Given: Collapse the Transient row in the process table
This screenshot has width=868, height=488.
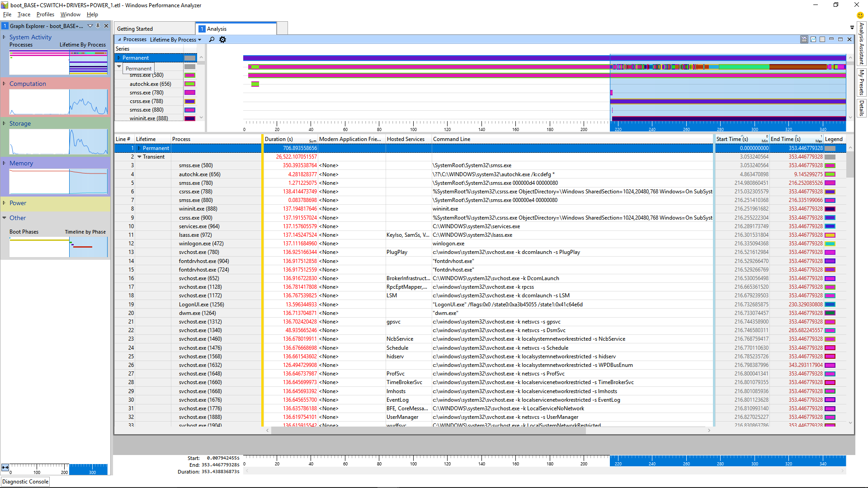Looking at the screenshot, I should [x=140, y=157].
